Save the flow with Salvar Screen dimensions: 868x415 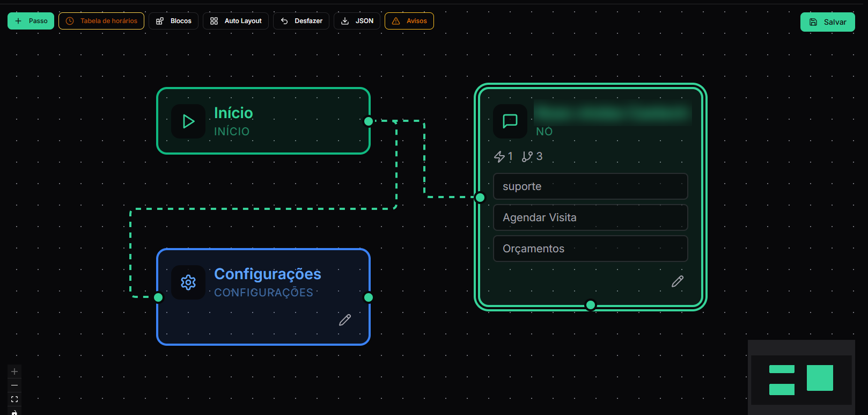(828, 22)
